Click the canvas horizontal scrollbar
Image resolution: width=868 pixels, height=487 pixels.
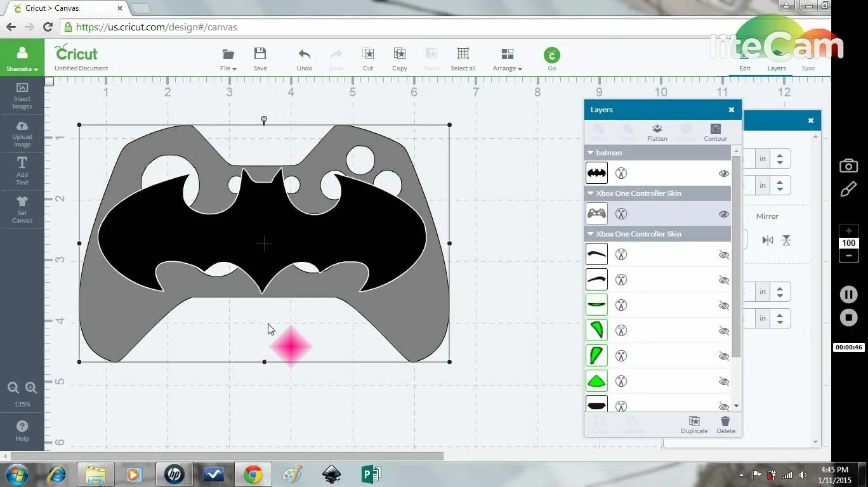[227, 456]
